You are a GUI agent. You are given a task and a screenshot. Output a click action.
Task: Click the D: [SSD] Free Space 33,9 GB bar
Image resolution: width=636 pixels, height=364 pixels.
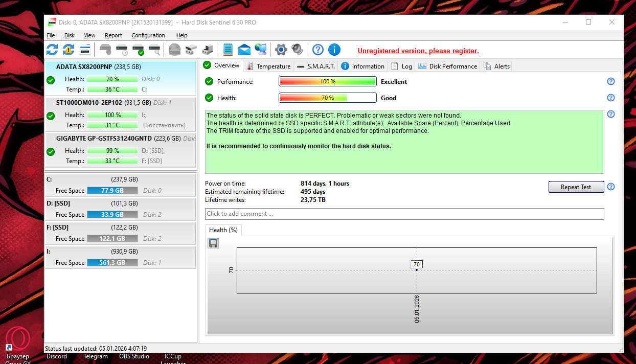pyautogui.click(x=112, y=214)
